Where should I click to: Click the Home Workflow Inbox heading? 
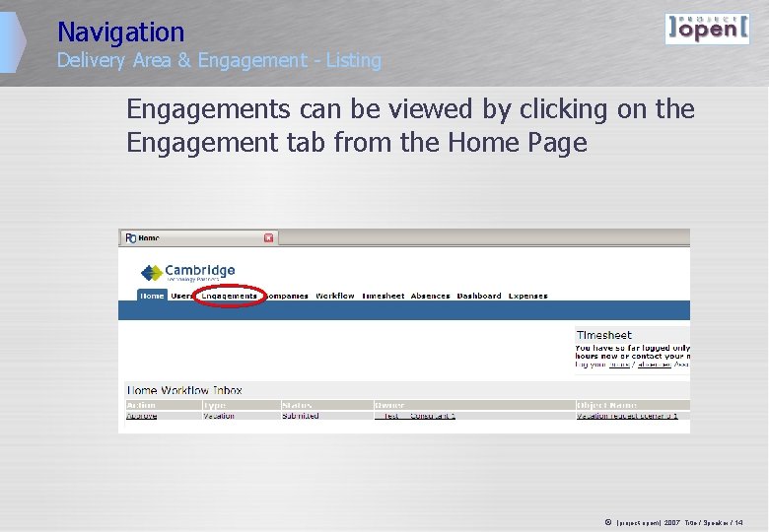click(x=184, y=390)
